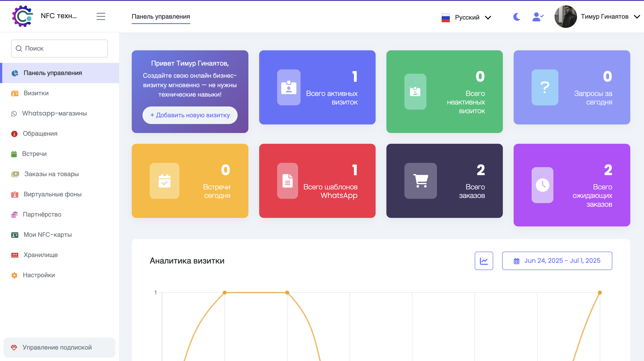Click Добавить новую визитку button
The width and height of the screenshot is (644, 361).
190,115
